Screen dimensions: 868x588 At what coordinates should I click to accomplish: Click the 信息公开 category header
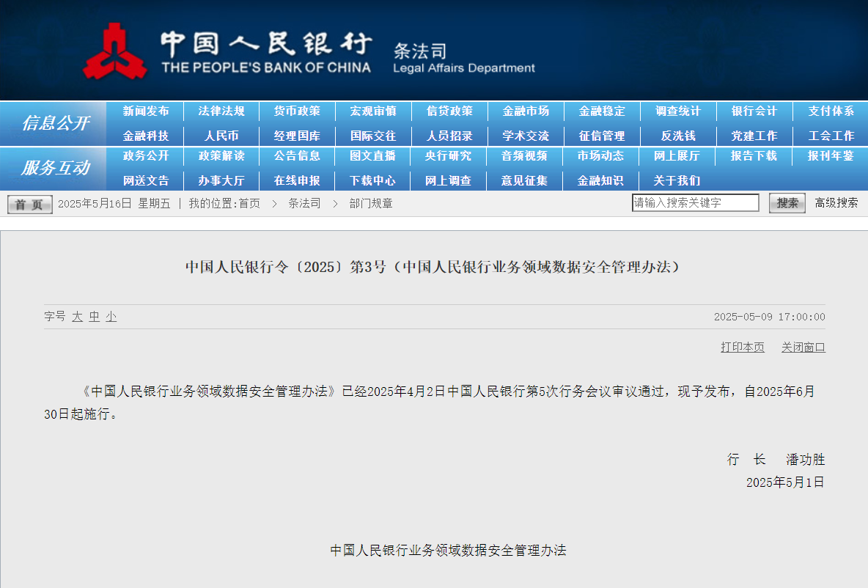pyautogui.click(x=56, y=123)
